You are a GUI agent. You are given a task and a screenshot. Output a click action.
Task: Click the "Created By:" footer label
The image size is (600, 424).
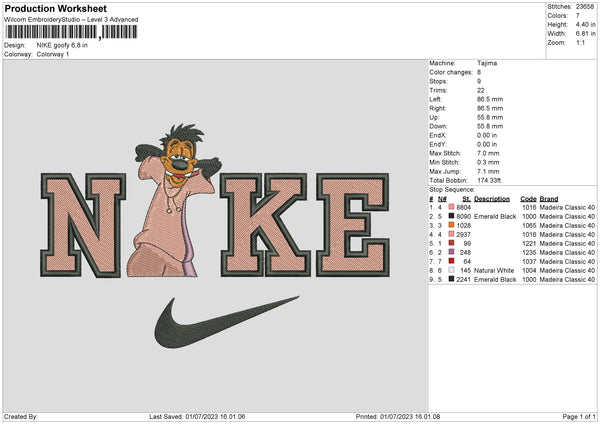21,416
